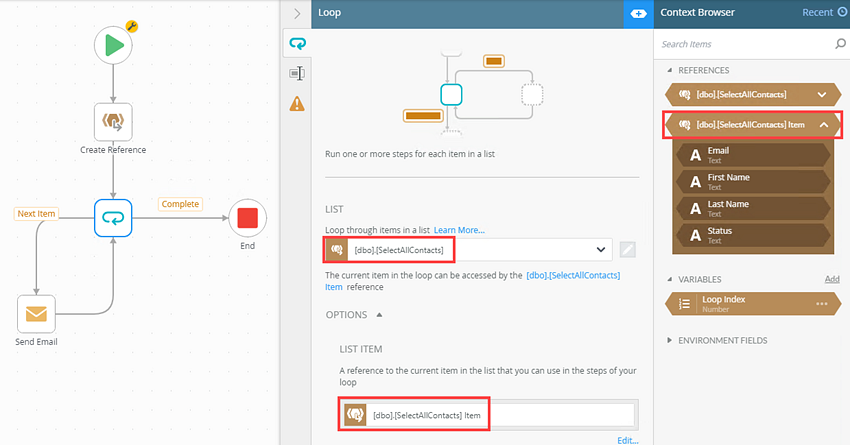Click the loop diagram illustration
The width and height of the screenshot is (850, 445).
472,92
